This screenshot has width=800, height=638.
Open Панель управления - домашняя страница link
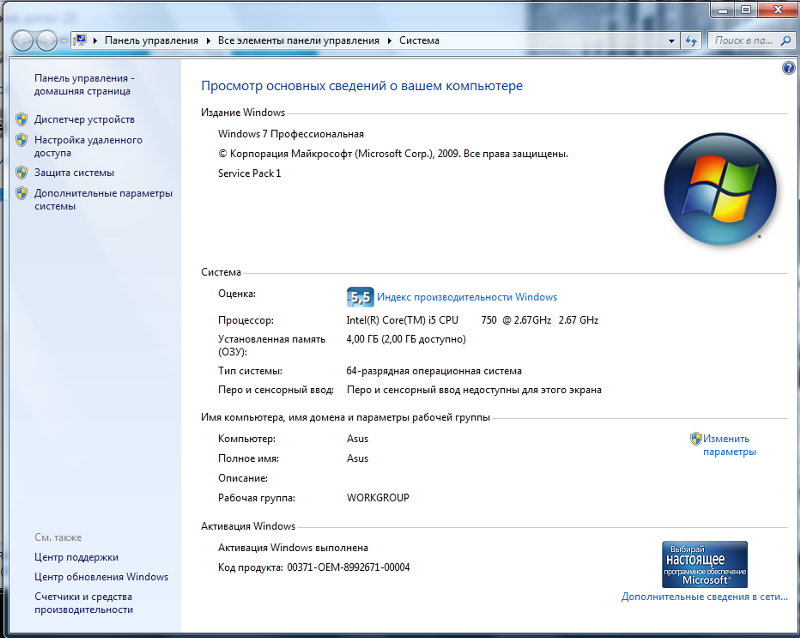tap(84, 85)
